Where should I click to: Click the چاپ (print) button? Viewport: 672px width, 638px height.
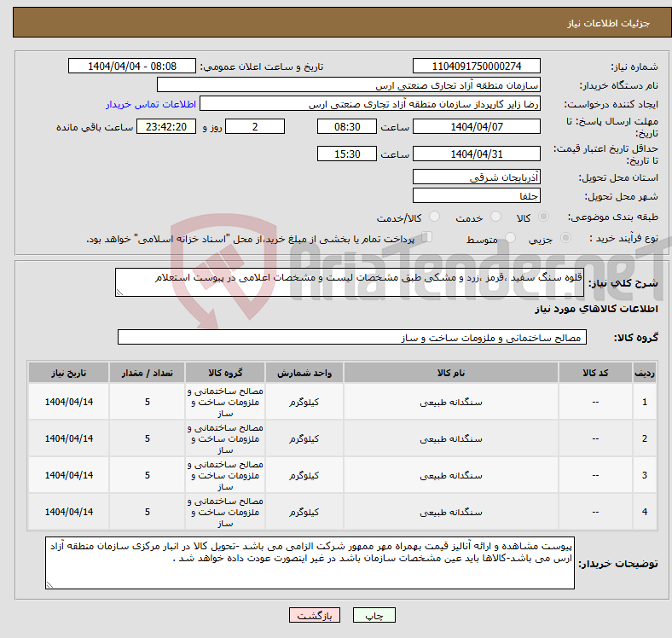point(374,615)
